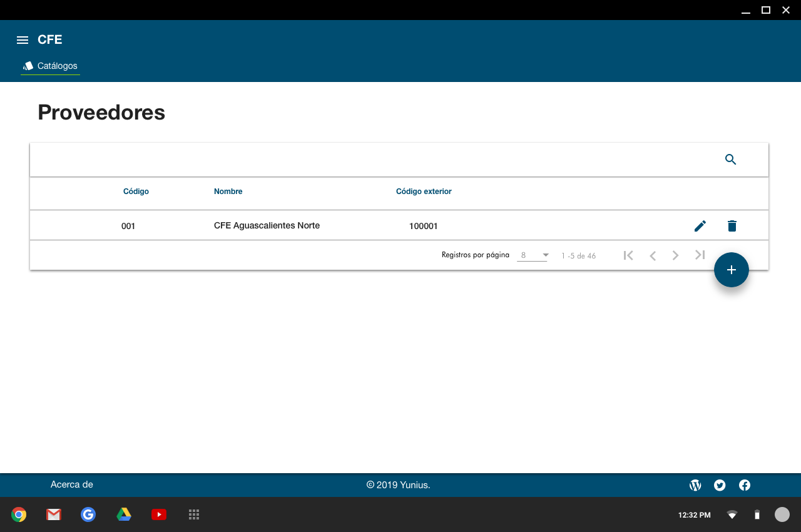This screenshot has height=532, width=801.
Task: Launch Gmail from the taskbar shelf
Action: click(54, 514)
